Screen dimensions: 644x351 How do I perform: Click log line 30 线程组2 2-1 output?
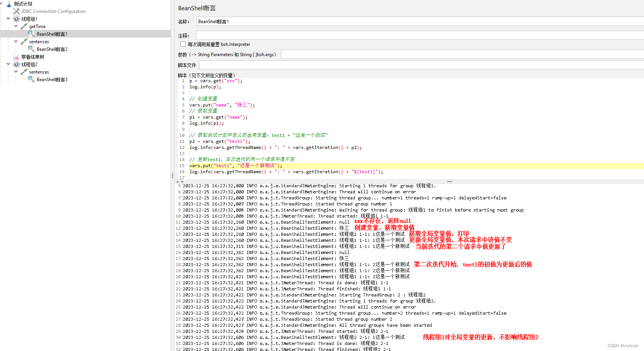point(294,337)
